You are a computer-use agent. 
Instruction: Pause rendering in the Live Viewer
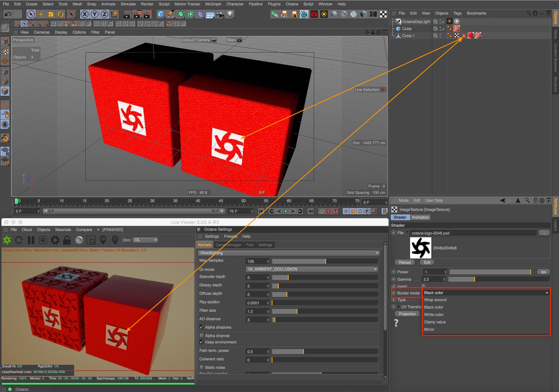31,240
